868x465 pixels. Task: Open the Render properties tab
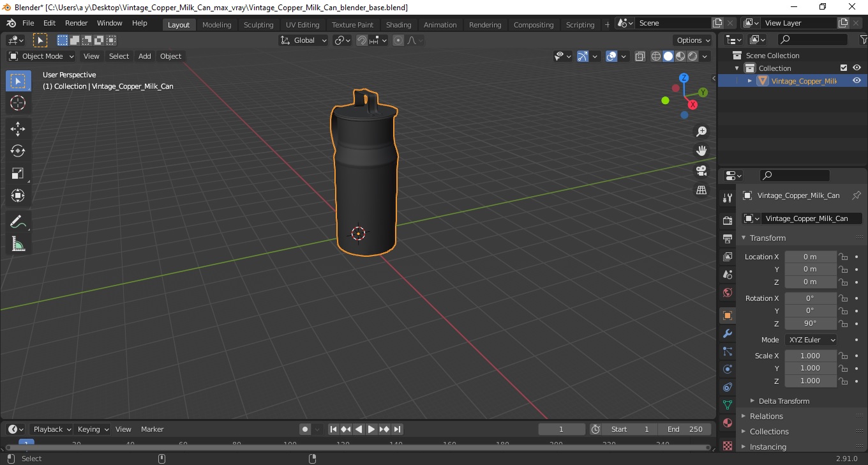point(728,221)
